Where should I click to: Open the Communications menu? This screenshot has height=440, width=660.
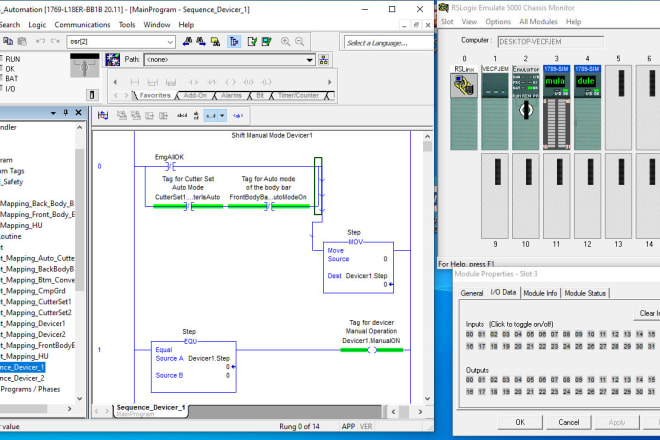click(x=82, y=25)
